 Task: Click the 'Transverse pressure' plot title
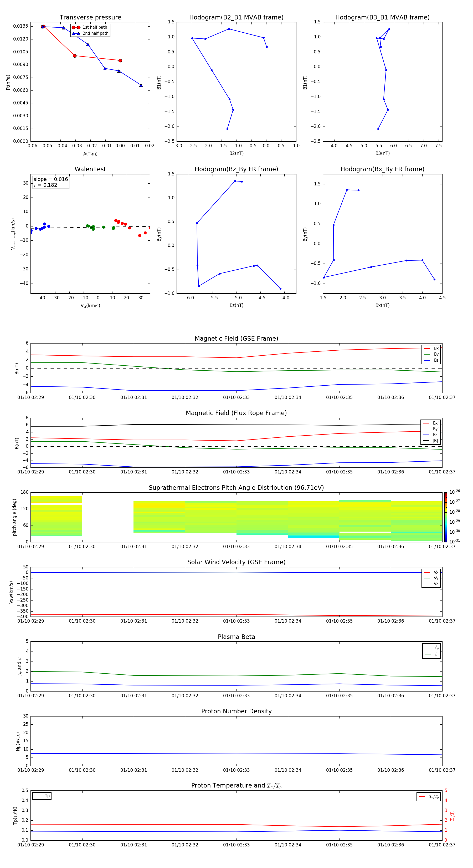(90, 18)
